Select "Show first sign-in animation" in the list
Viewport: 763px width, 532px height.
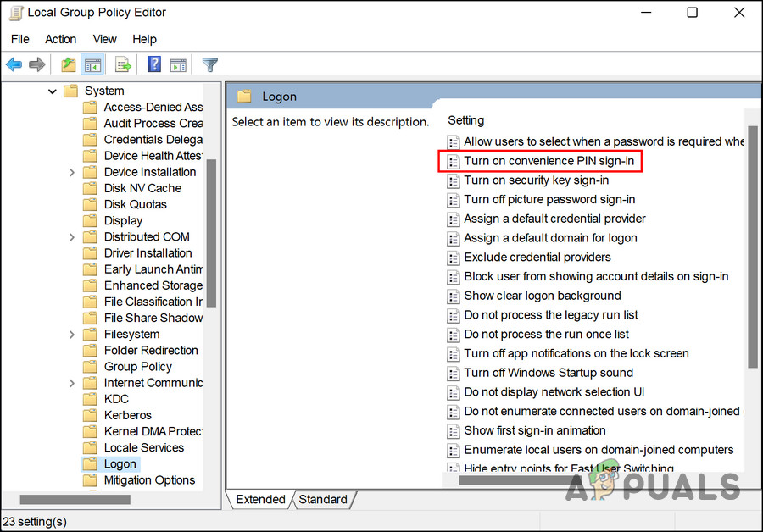pyautogui.click(x=532, y=430)
